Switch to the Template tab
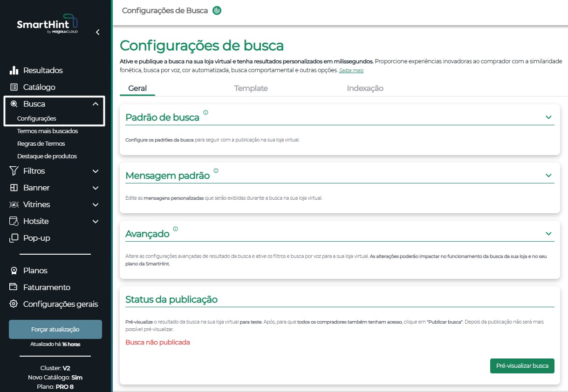 tap(251, 88)
